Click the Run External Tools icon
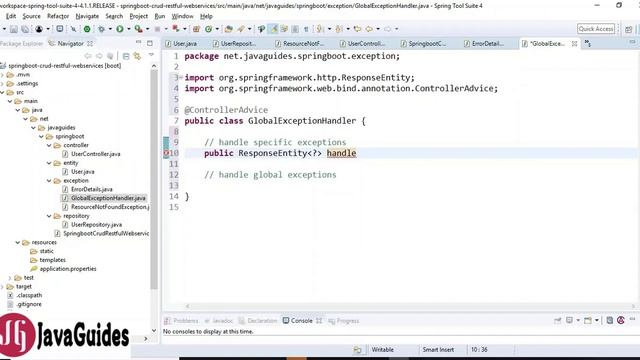The height and width of the screenshot is (360, 640). [139, 29]
